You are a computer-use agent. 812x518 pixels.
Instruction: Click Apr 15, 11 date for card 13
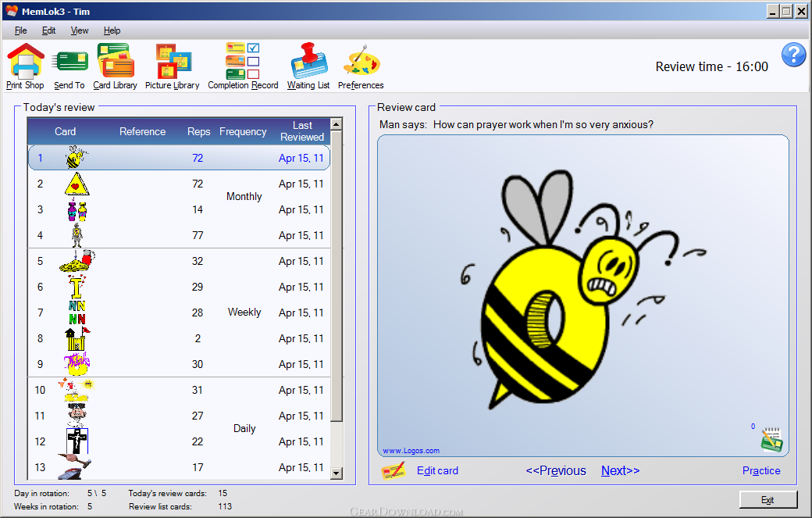(301, 468)
